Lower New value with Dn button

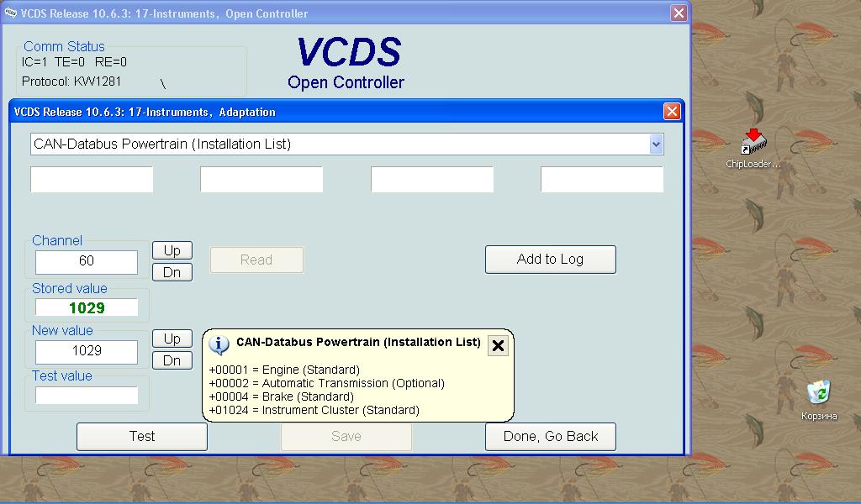(172, 360)
